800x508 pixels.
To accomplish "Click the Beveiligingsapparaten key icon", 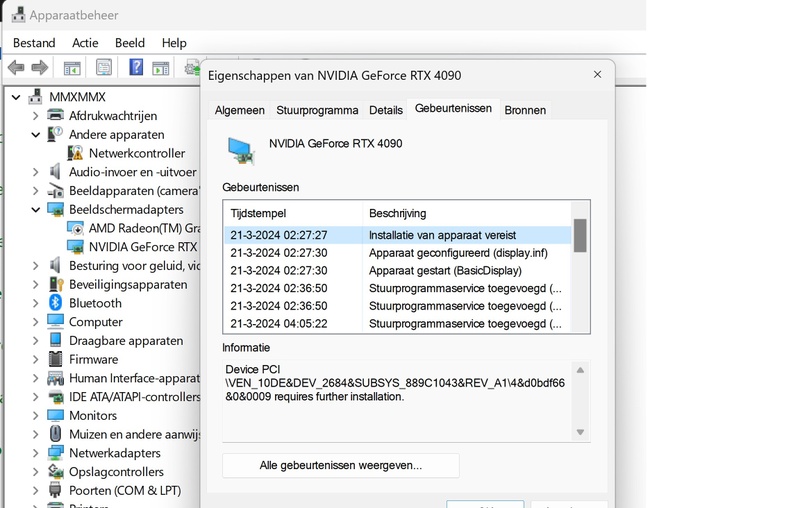I will [56, 284].
